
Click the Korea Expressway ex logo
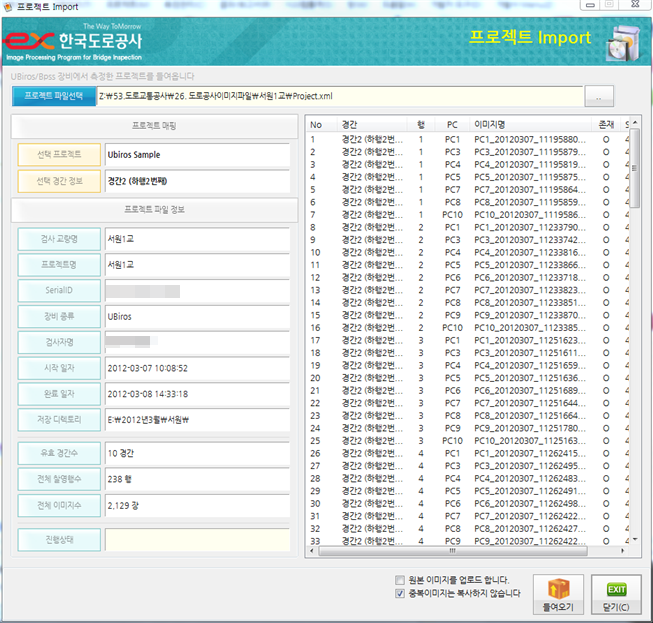coord(28,42)
